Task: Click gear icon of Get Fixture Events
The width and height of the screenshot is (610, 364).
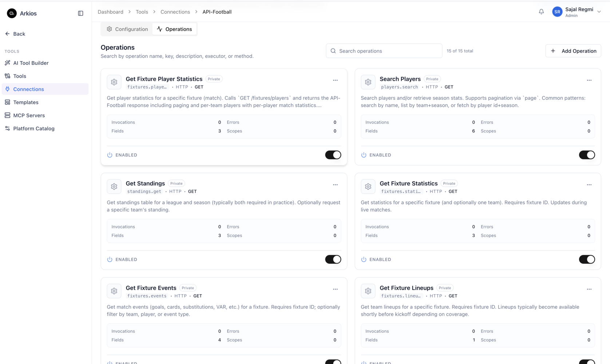Action: pos(114,291)
